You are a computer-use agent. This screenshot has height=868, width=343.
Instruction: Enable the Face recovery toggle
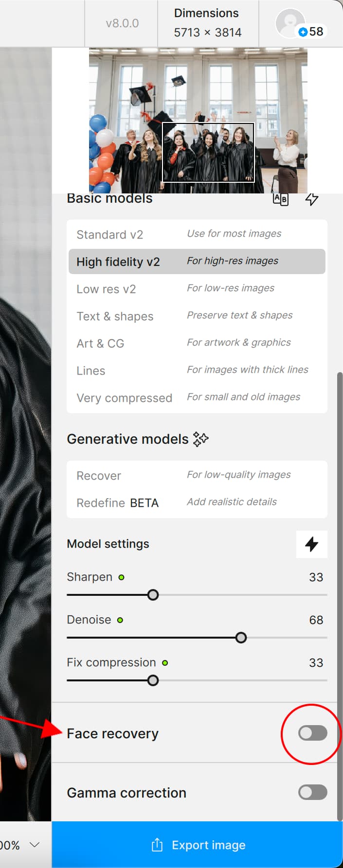tap(312, 733)
